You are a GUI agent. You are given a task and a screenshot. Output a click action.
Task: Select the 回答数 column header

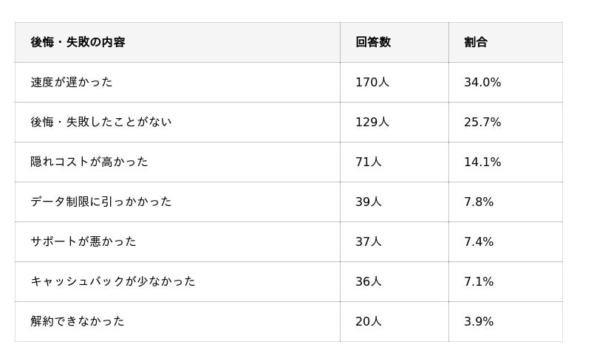click(373, 42)
